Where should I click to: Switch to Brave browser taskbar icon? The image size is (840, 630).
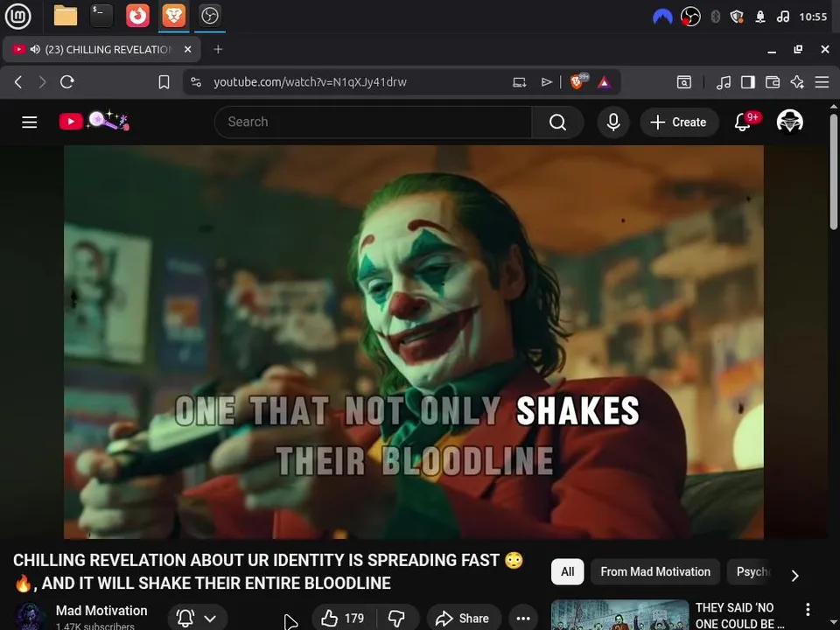click(x=173, y=16)
